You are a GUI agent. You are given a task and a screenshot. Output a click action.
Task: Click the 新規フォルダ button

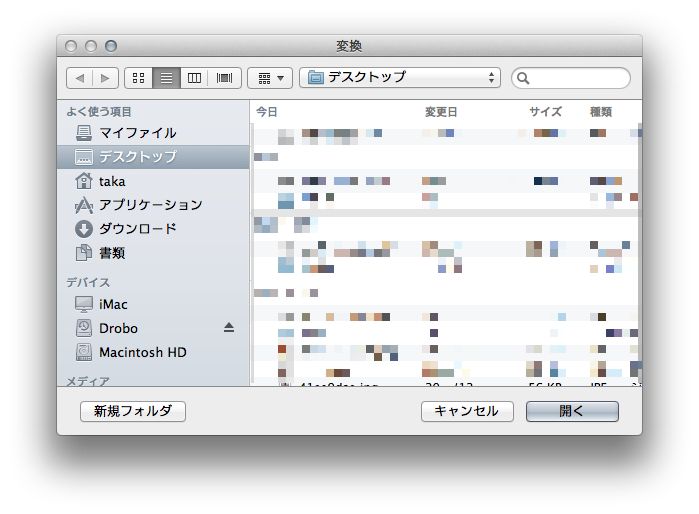coord(133,411)
